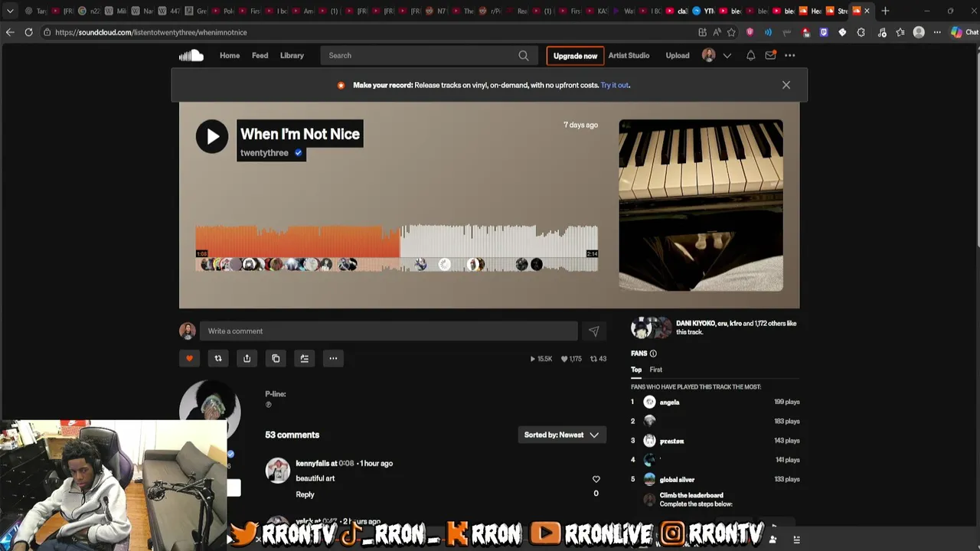Switch to First fans tab
Viewport: 980px width, 551px height.
656,370
